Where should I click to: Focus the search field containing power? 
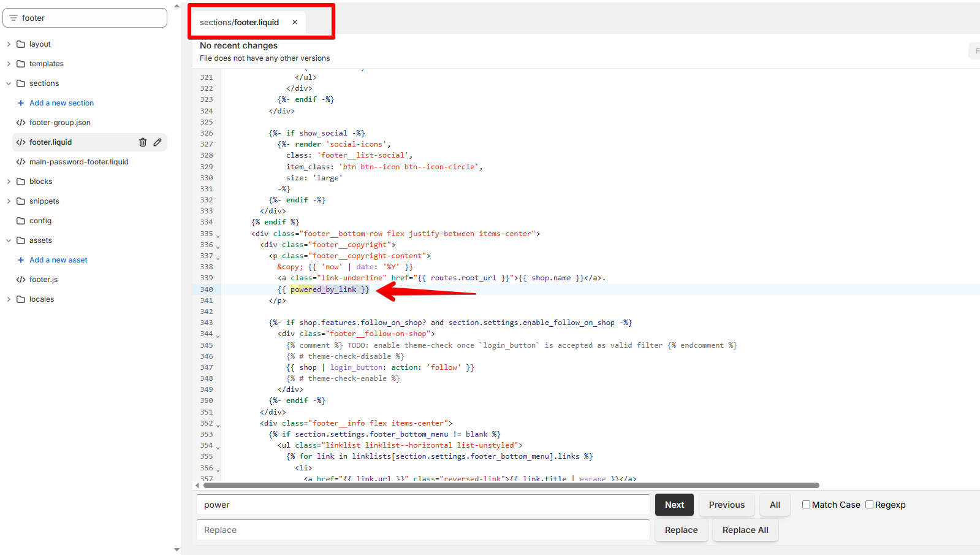point(423,505)
